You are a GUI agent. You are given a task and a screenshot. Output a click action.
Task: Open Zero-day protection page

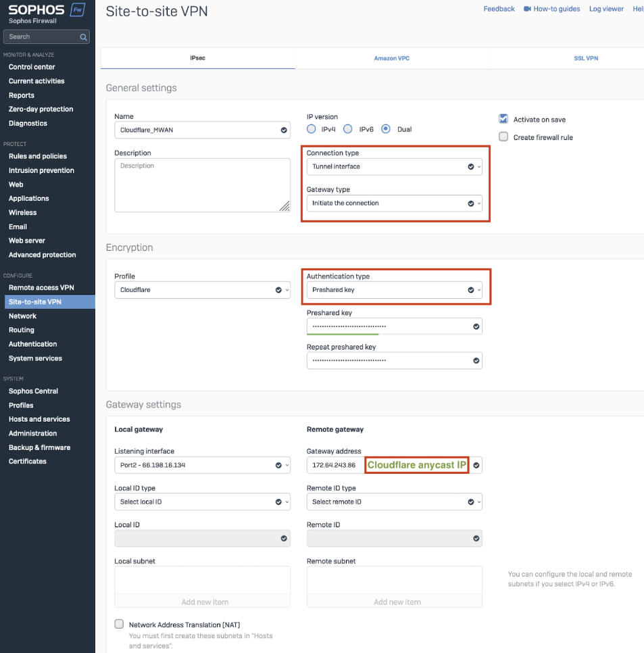41,109
